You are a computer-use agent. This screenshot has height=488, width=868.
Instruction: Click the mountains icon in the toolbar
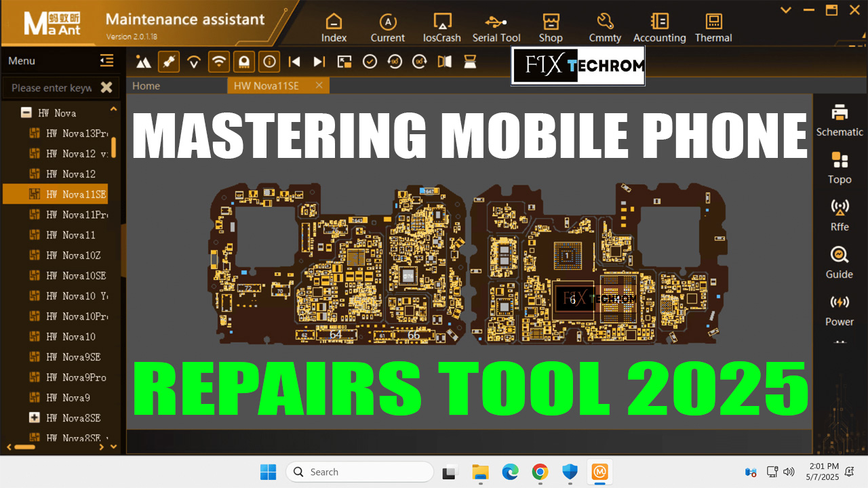(144, 62)
